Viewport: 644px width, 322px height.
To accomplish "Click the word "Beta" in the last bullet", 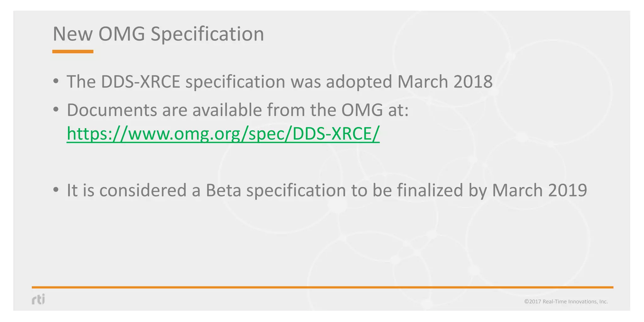I will point(223,190).
